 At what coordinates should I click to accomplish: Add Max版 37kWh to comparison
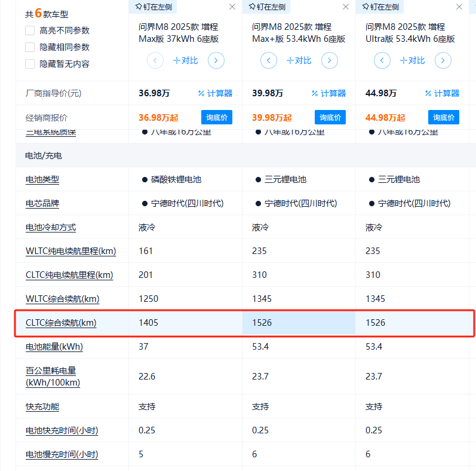186,60
